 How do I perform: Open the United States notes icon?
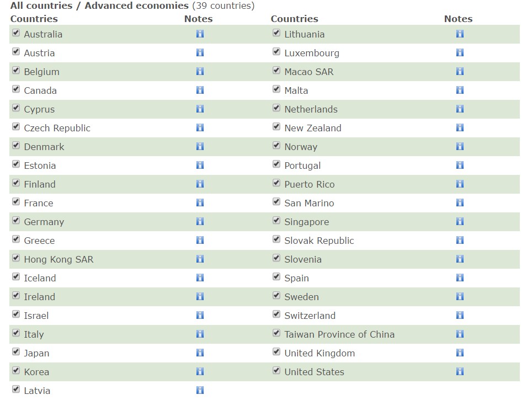tap(460, 371)
